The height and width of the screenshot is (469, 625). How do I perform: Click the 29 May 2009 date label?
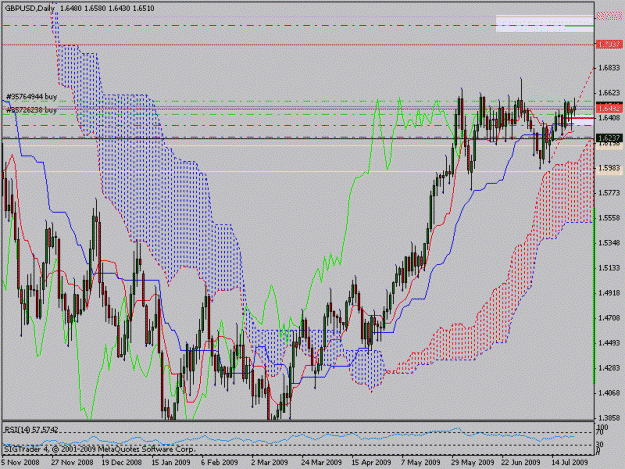coord(472,462)
